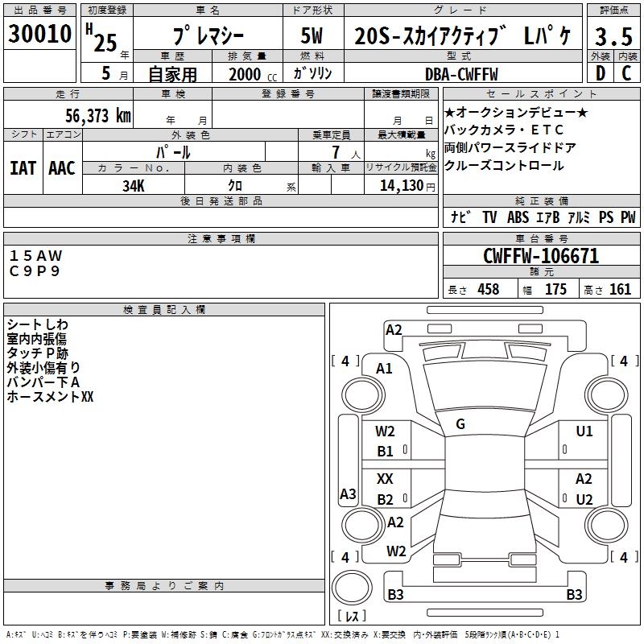
Task: Click the [レス] spare tire label
Action: (x=352, y=615)
